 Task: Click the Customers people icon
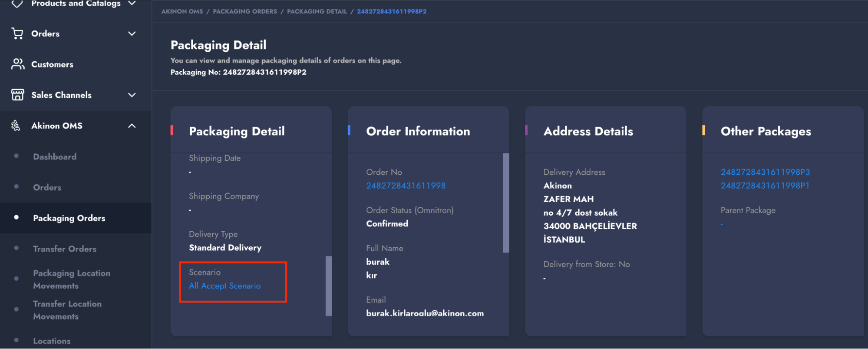pos(17,64)
